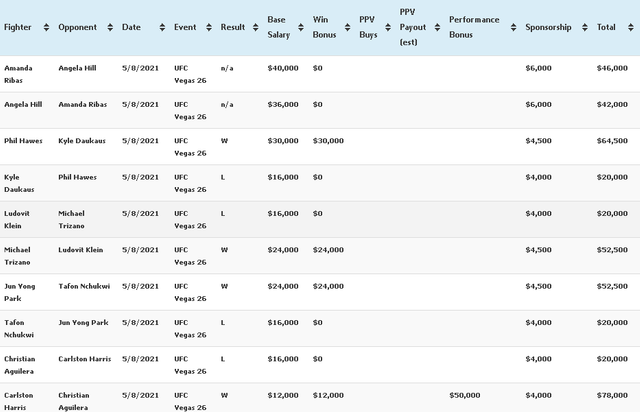Click Sponsorship column sort arrows
Image resolution: width=640 pixels, height=412 pixels.
(x=584, y=27)
